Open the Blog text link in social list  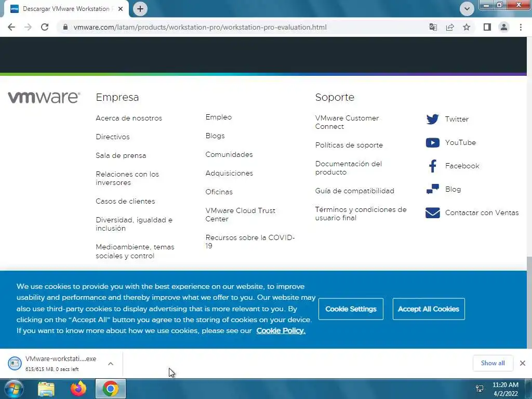tap(453, 189)
